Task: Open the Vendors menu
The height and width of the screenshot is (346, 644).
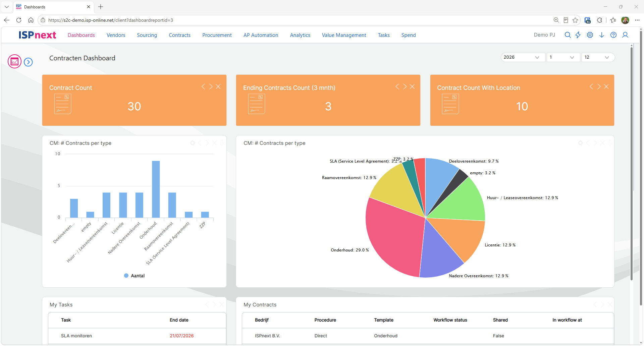Action: tap(116, 35)
